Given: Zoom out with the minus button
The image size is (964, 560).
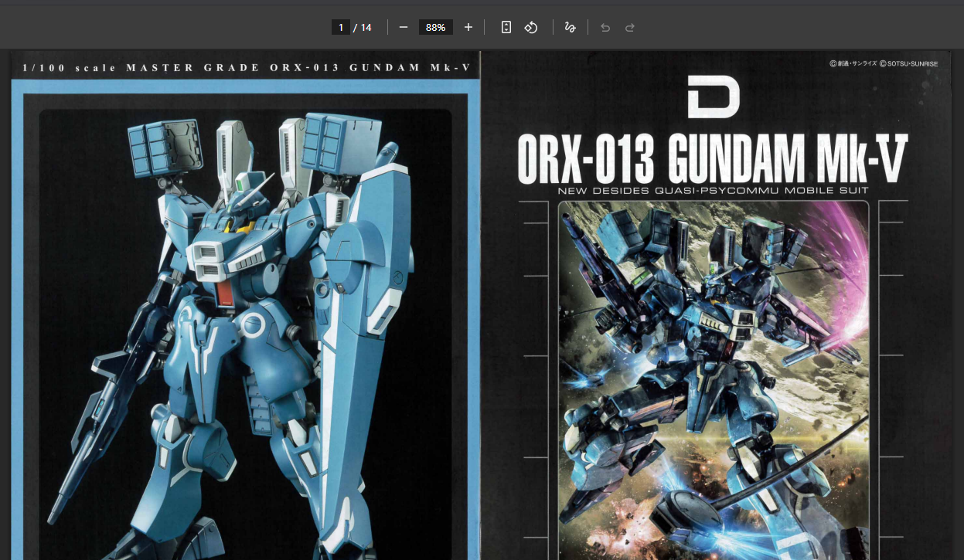Looking at the screenshot, I should point(404,27).
